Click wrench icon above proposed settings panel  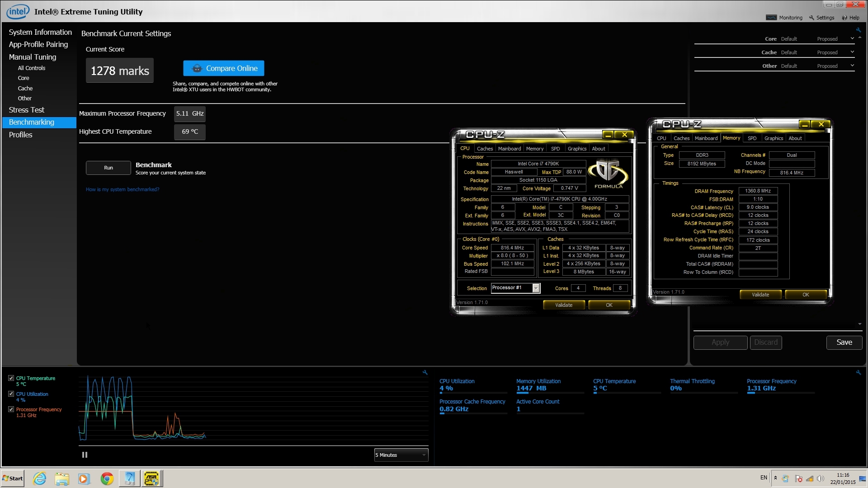[858, 30]
